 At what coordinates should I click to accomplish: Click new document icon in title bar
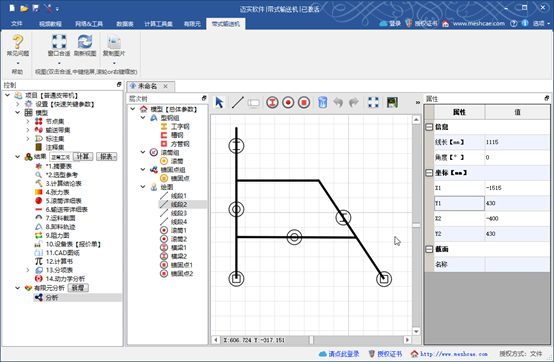pos(12,8)
